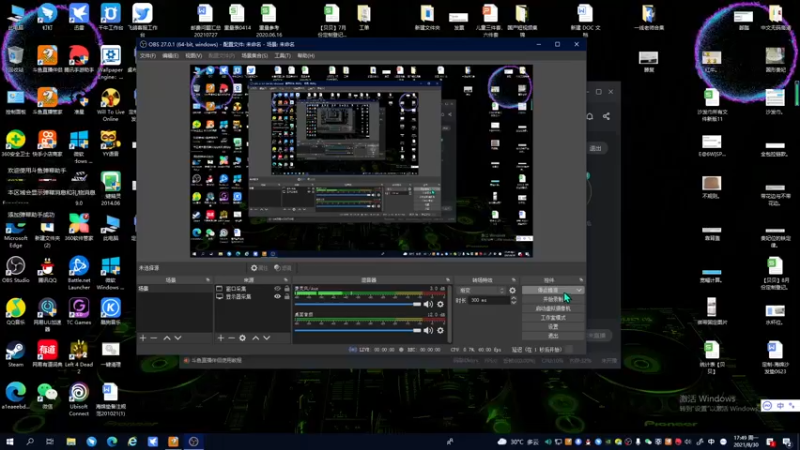Pop out the Controls dock
The width and height of the screenshot is (800, 450).
pos(581,280)
